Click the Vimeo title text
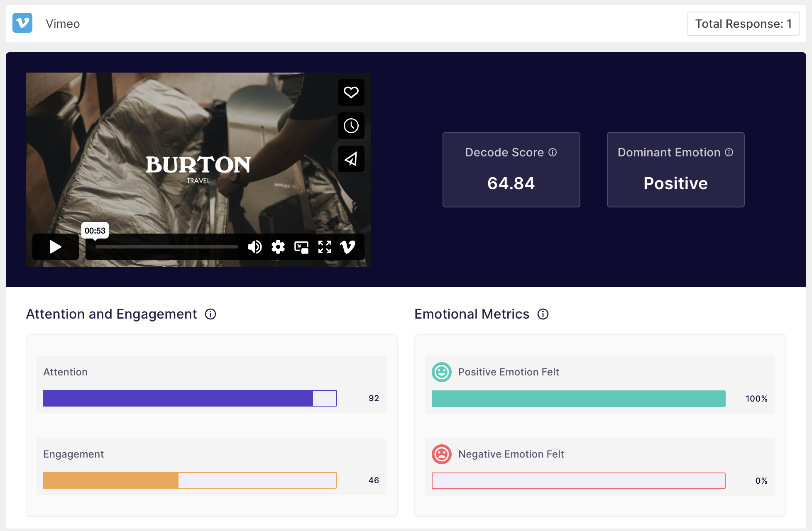 (63, 24)
